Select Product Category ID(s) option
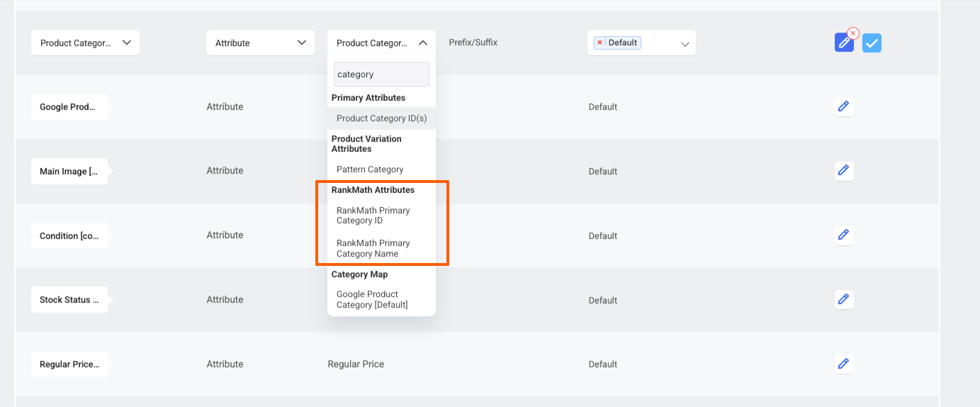980x407 pixels. pyautogui.click(x=381, y=118)
